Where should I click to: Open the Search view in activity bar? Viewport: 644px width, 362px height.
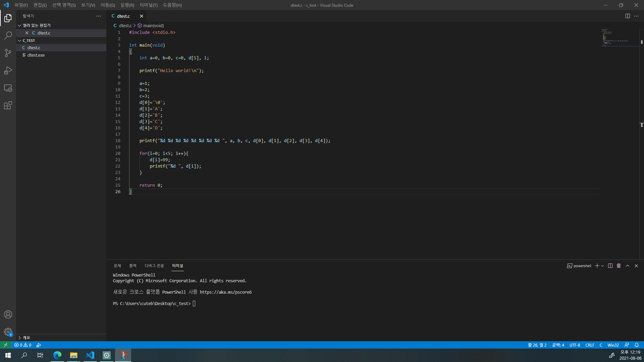[8, 36]
